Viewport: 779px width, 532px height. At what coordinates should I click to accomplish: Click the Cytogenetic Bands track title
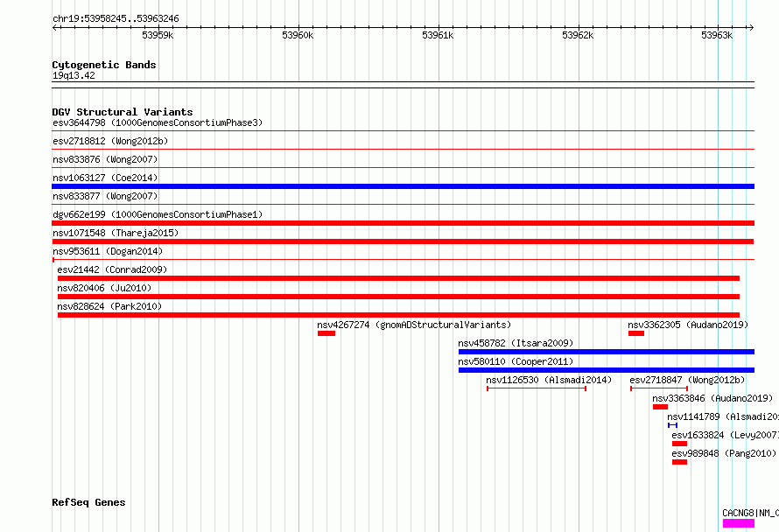pos(104,65)
